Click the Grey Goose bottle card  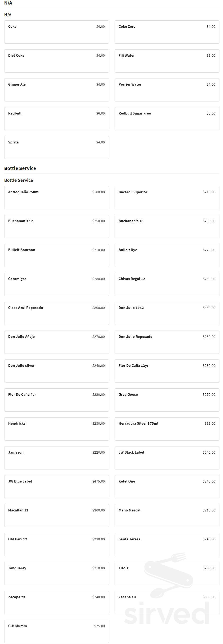coord(167,400)
